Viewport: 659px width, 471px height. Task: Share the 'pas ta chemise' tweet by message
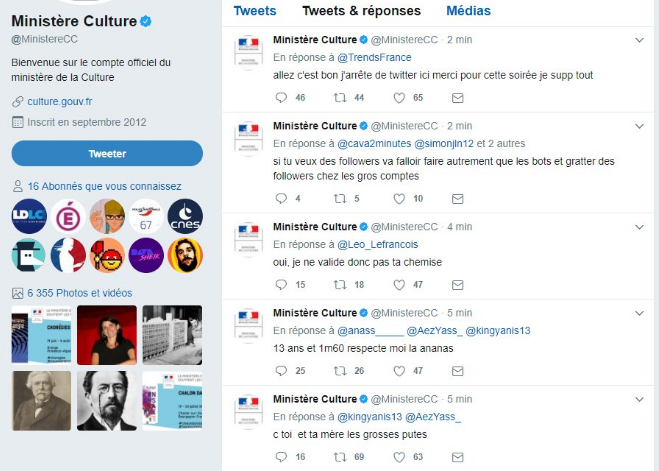(458, 285)
